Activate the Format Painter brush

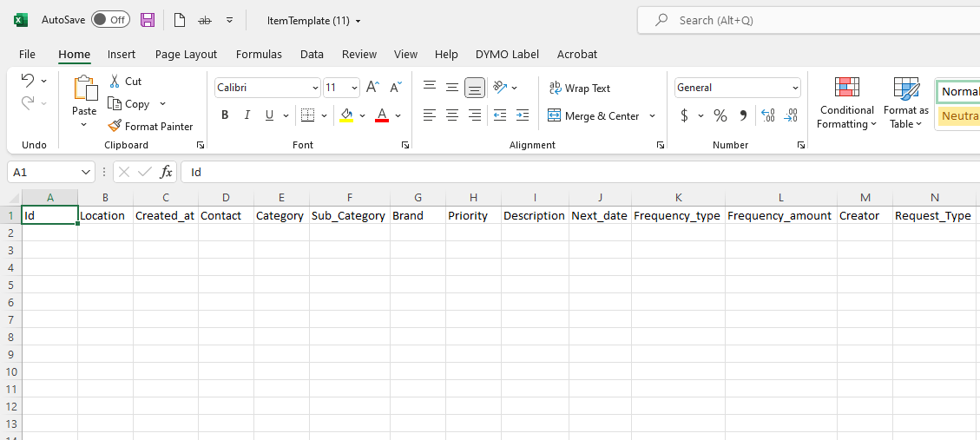151,126
